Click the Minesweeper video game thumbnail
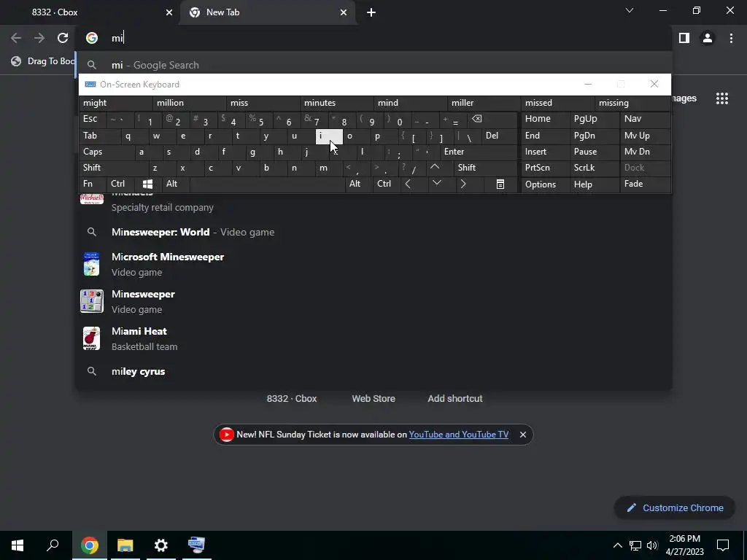 [x=91, y=301]
